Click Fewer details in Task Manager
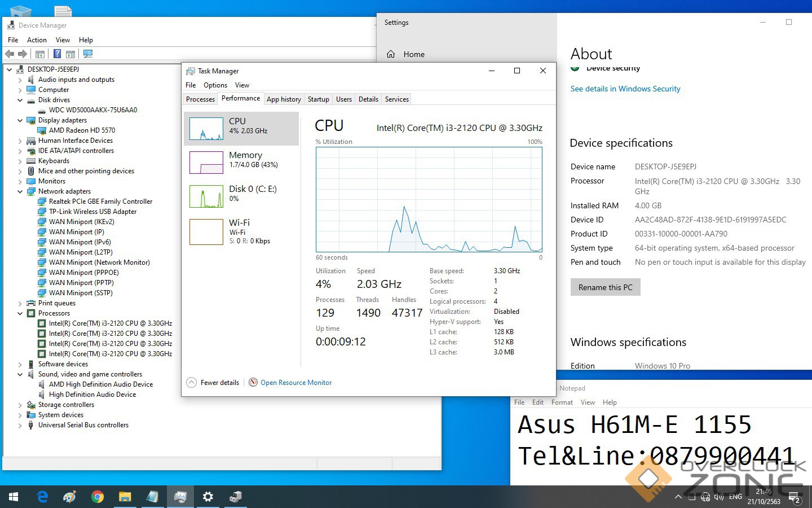 (220, 383)
